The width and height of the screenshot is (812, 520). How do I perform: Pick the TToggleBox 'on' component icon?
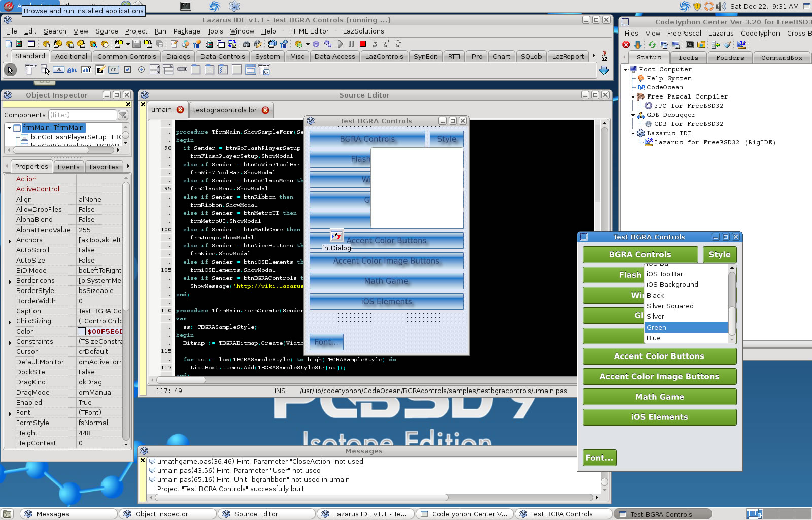click(x=113, y=70)
